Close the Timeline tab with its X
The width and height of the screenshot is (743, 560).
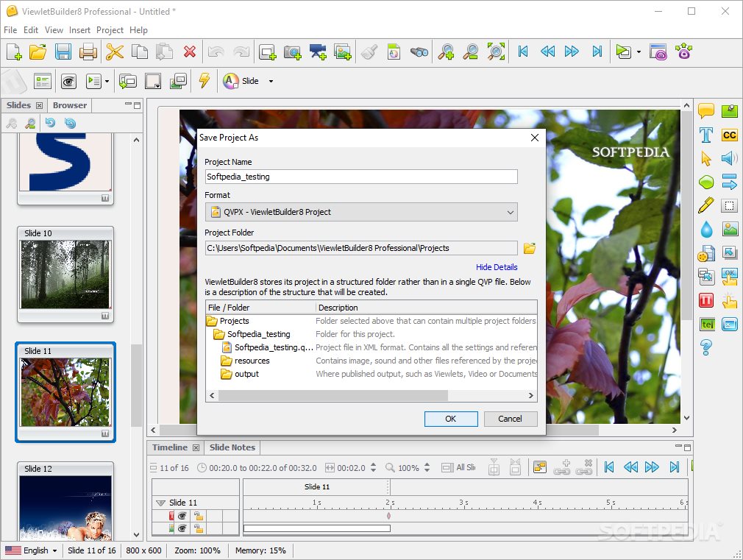click(x=196, y=447)
